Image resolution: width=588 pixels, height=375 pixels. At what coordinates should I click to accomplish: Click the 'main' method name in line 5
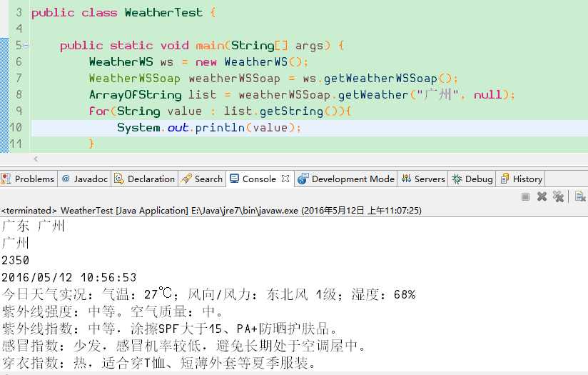coord(210,46)
